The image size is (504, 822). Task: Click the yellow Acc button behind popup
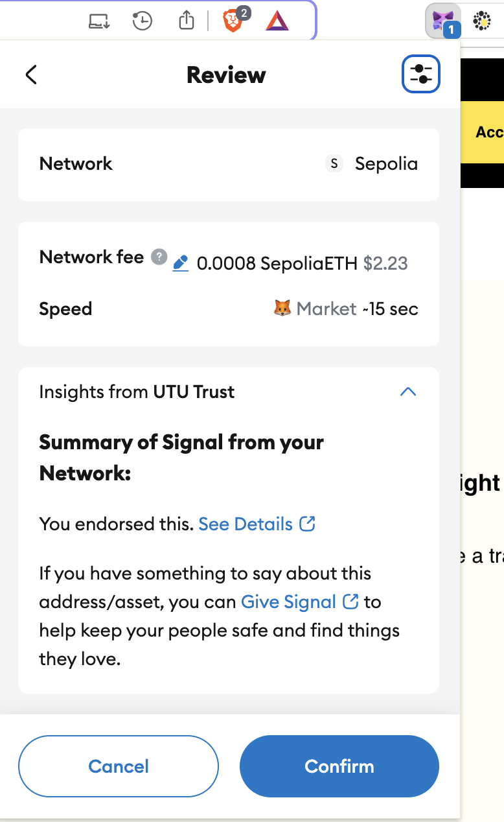pos(489,132)
